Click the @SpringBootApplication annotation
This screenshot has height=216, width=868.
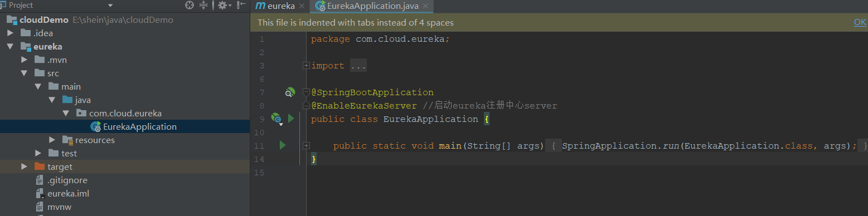(x=372, y=92)
